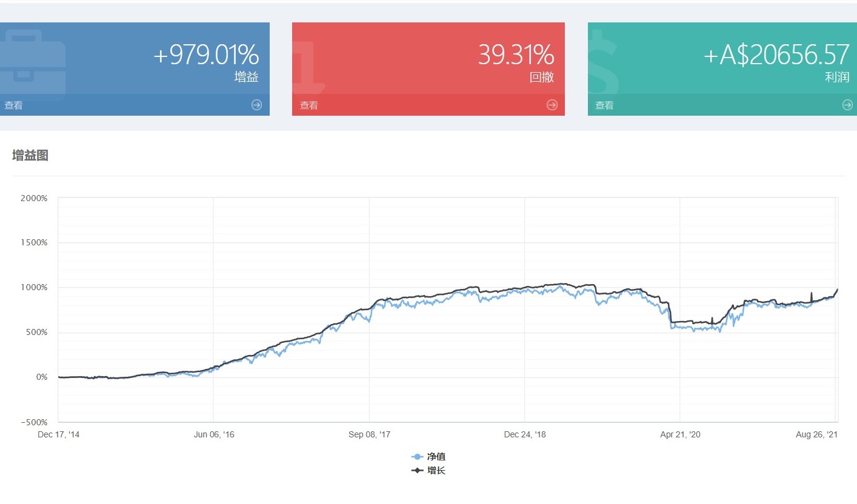Click the Apr 21, '20 date label
The image size is (857, 504).
680,435
